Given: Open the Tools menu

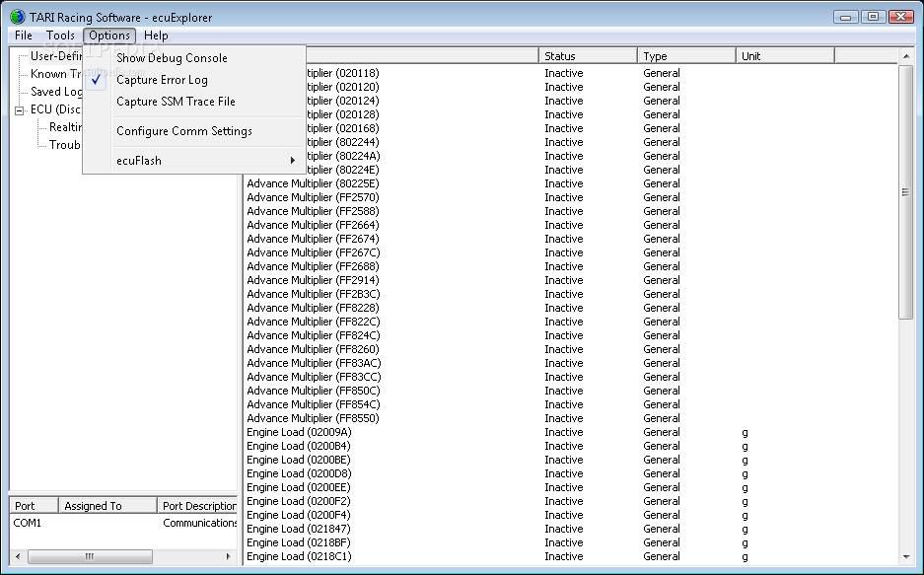Looking at the screenshot, I should pos(60,36).
